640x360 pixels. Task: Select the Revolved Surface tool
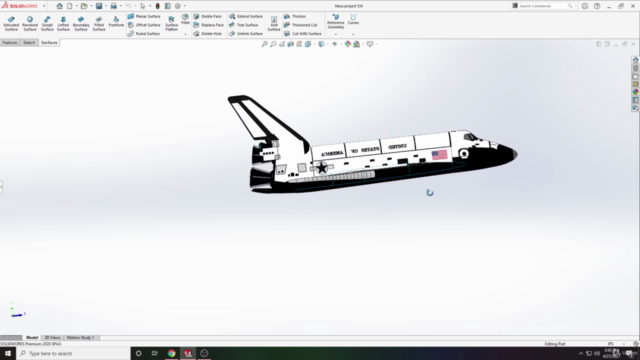30,24
